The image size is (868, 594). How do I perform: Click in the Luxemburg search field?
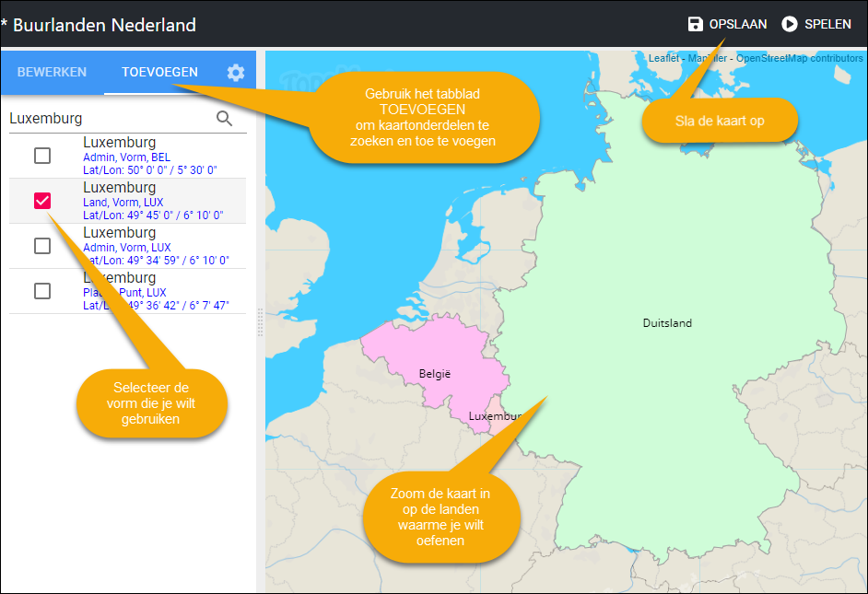106,118
